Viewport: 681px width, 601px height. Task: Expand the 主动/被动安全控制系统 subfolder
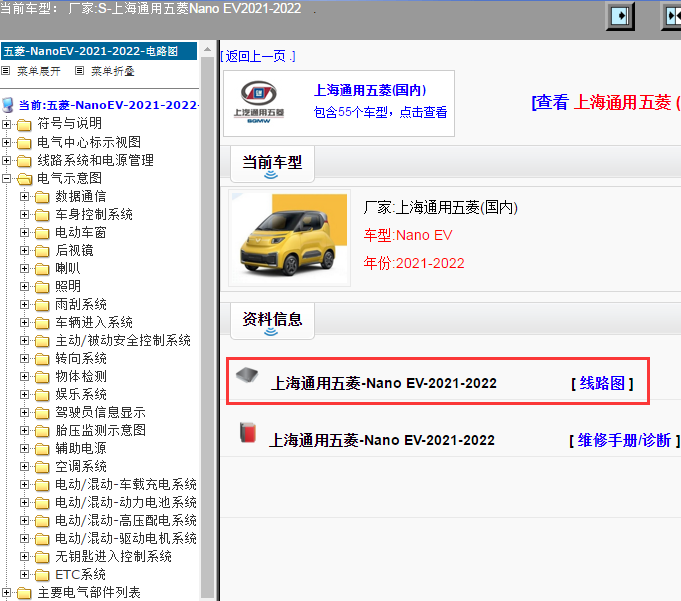(24, 340)
